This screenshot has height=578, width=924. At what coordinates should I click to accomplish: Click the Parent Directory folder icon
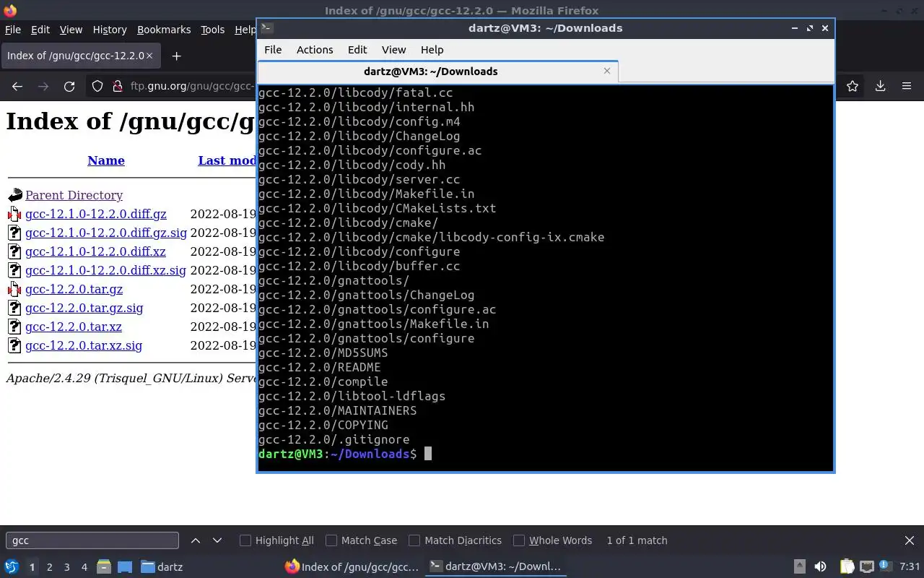click(15, 195)
